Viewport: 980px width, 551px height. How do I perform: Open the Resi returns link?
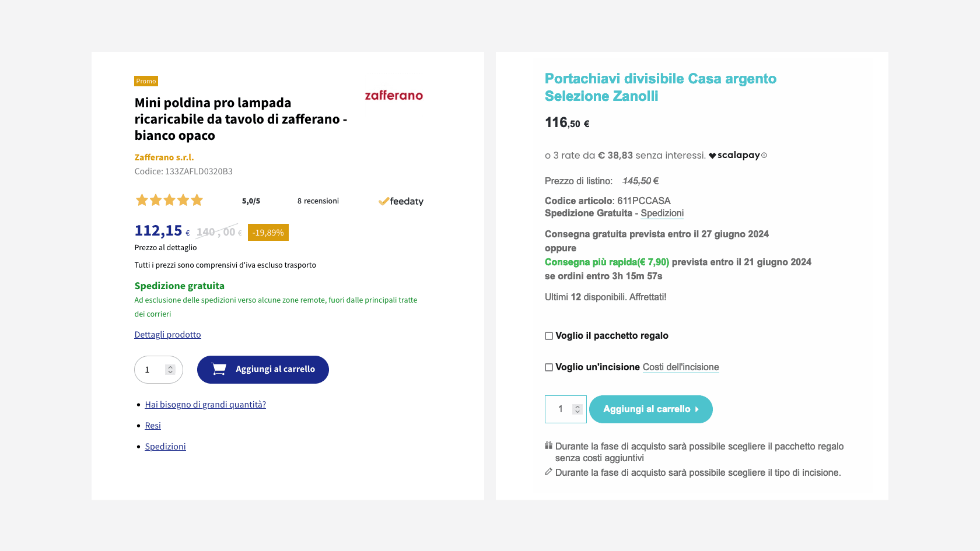pyautogui.click(x=153, y=426)
